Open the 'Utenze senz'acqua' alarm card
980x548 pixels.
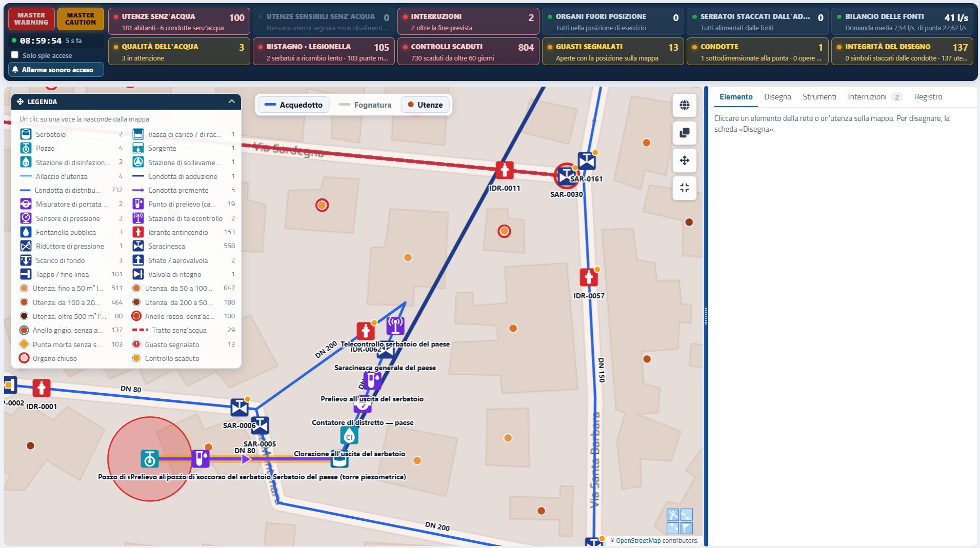pyautogui.click(x=179, y=22)
